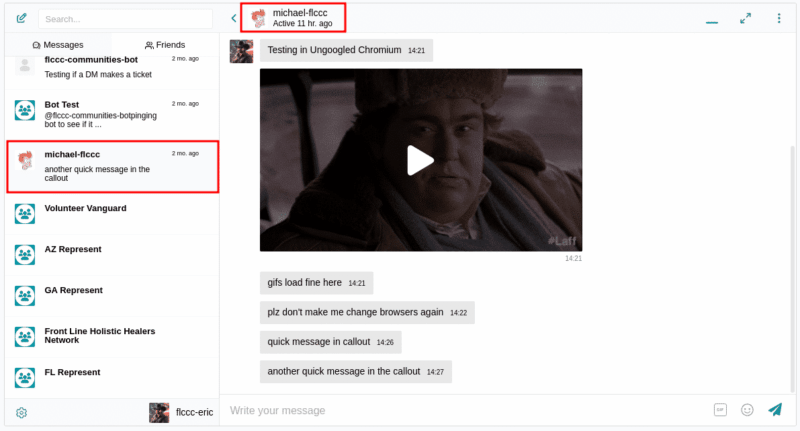This screenshot has width=800, height=431.
Task: Send message with paper plane icon
Action: pos(775,409)
